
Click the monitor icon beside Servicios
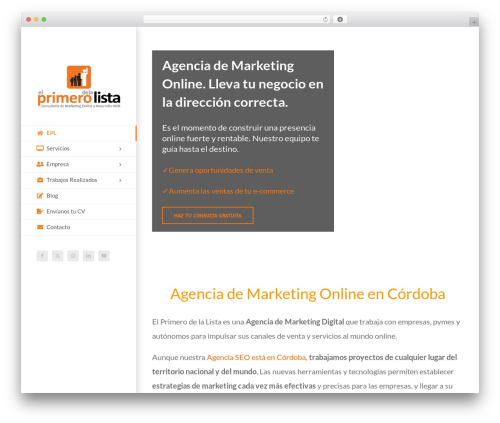(x=40, y=148)
